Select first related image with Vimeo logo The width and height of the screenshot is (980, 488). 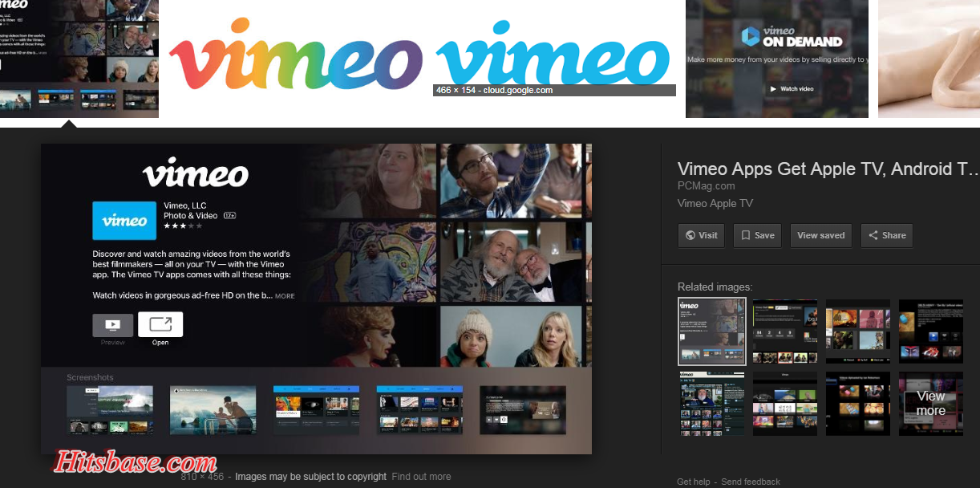coord(712,331)
